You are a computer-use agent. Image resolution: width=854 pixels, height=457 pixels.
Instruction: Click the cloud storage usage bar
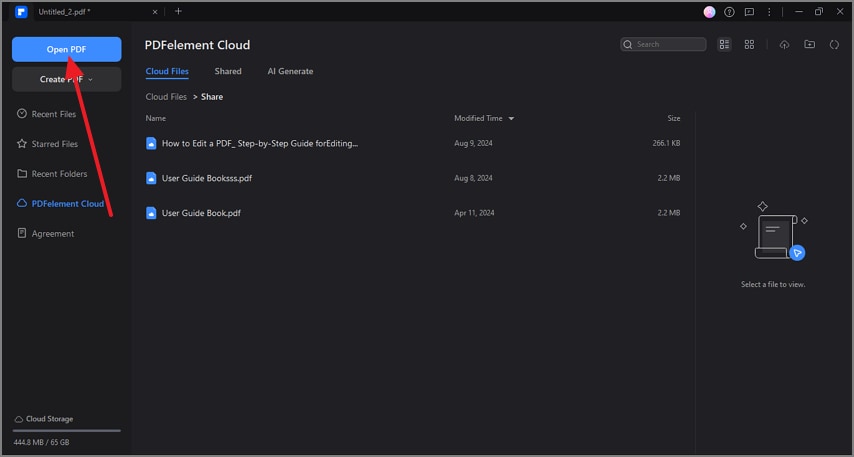[x=66, y=430]
